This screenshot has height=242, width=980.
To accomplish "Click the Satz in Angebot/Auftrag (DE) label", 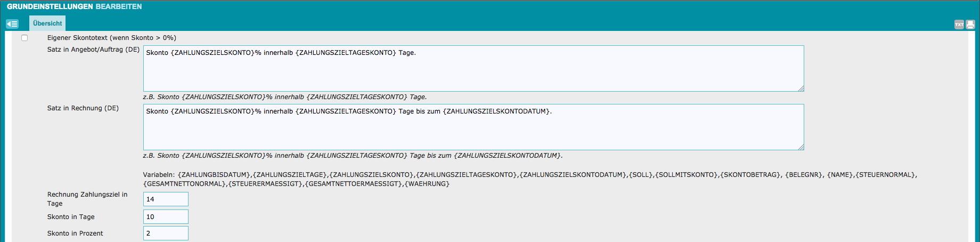I will (93, 50).
